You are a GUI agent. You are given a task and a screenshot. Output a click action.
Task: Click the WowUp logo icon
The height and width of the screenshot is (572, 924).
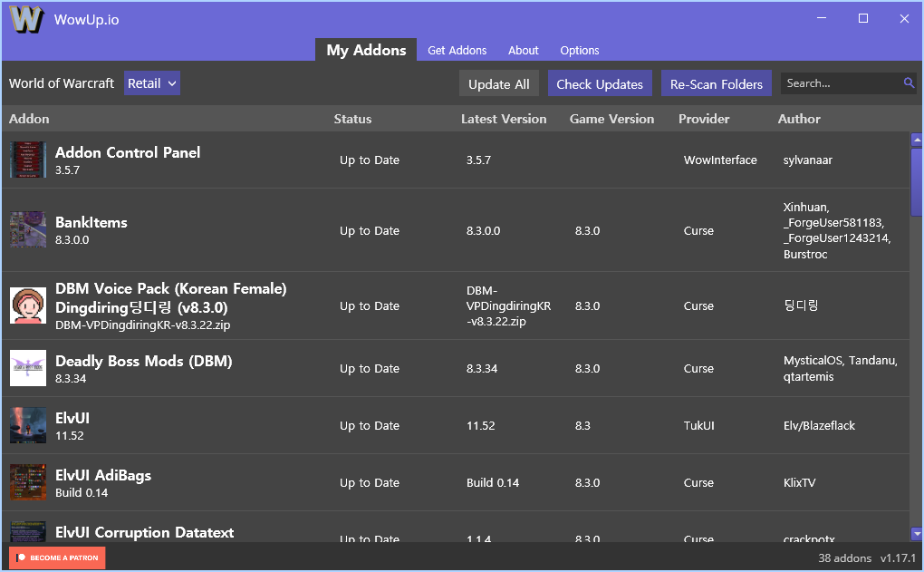pos(26,19)
